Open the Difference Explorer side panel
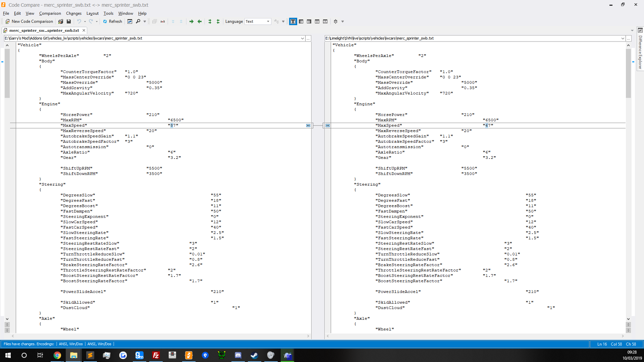644x362 pixels. (x=640, y=50)
